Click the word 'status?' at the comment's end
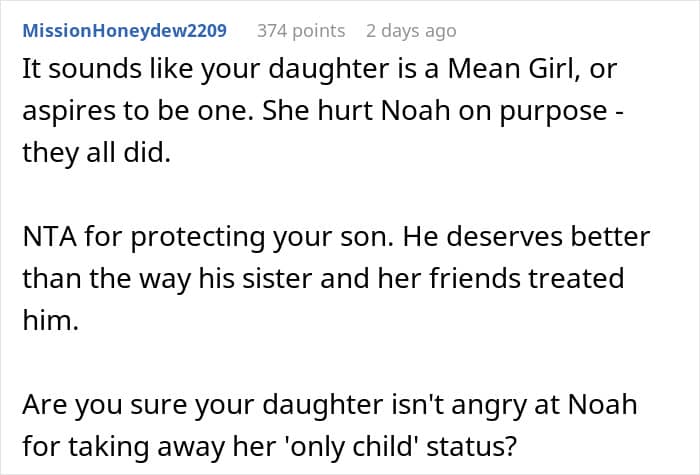 [x=472, y=446]
